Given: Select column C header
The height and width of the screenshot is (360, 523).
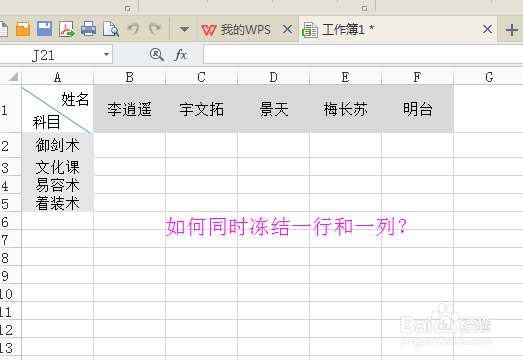Looking at the screenshot, I should click(201, 77).
